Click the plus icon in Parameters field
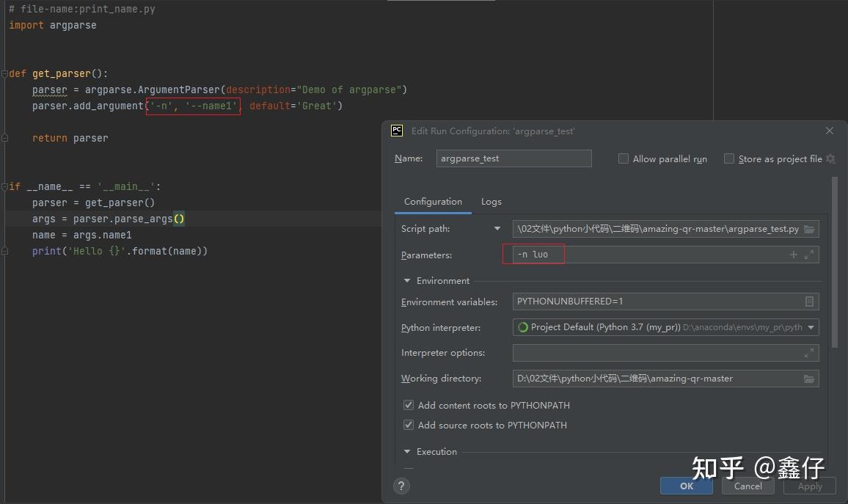Screen dimensions: 848x504 794,254
